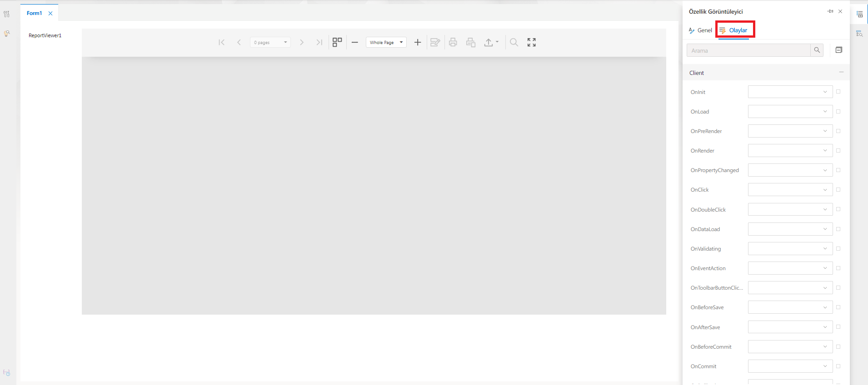This screenshot has height=385, width=868.
Task: Close the Form1 tab
Action: click(50, 14)
